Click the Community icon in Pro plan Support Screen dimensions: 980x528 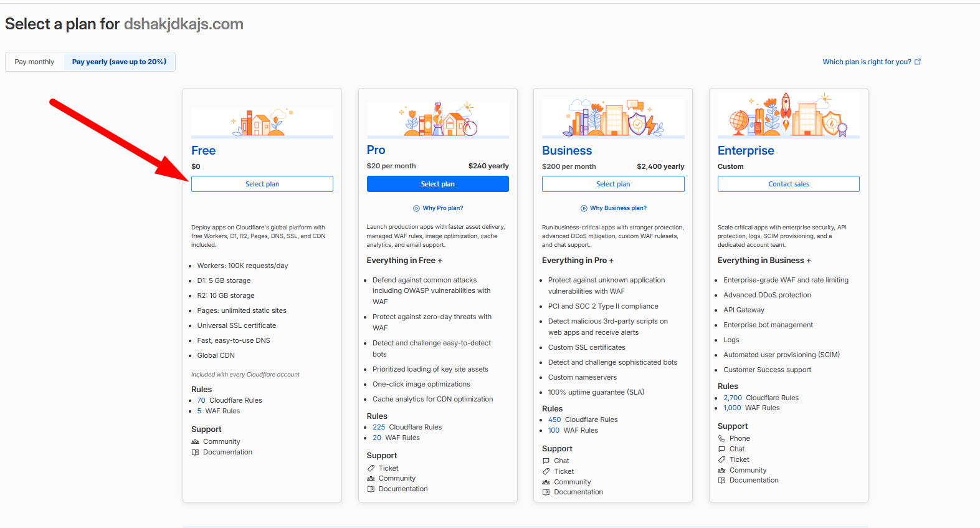[x=371, y=479]
